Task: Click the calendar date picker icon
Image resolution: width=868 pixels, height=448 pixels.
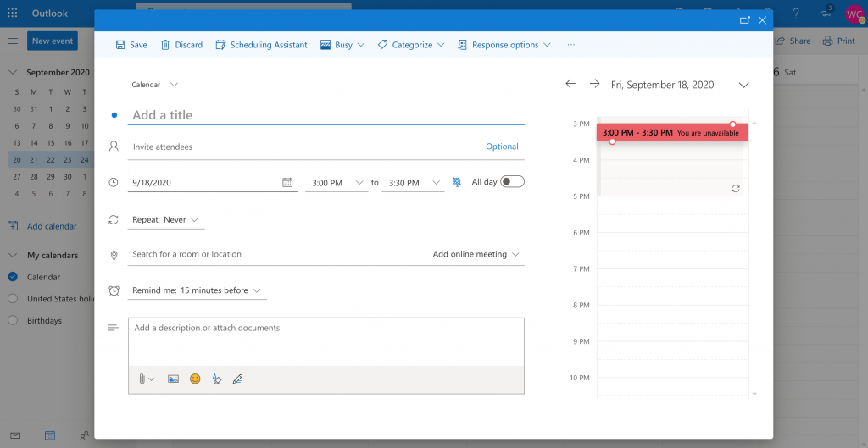Action: click(287, 182)
